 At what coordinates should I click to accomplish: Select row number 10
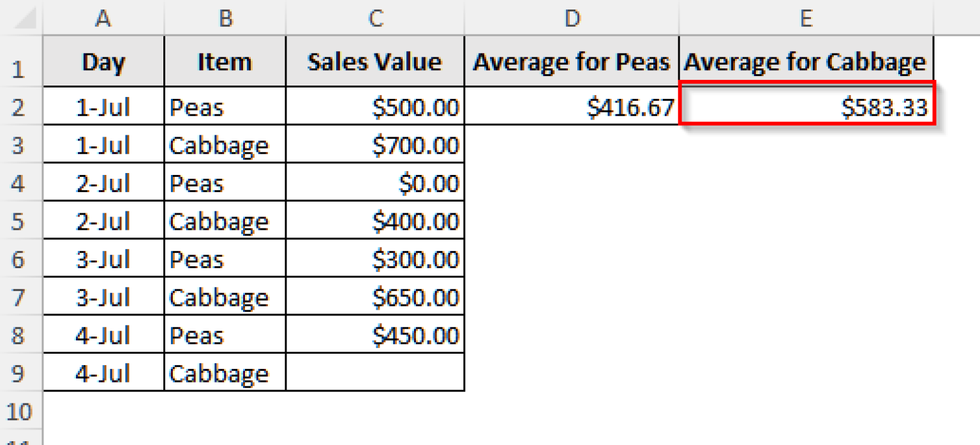click(21, 412)
